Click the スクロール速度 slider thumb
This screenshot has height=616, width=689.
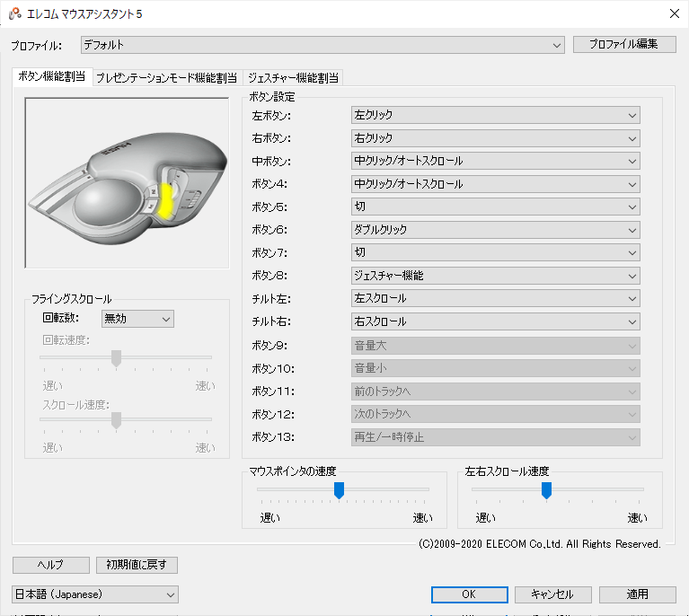116,420
